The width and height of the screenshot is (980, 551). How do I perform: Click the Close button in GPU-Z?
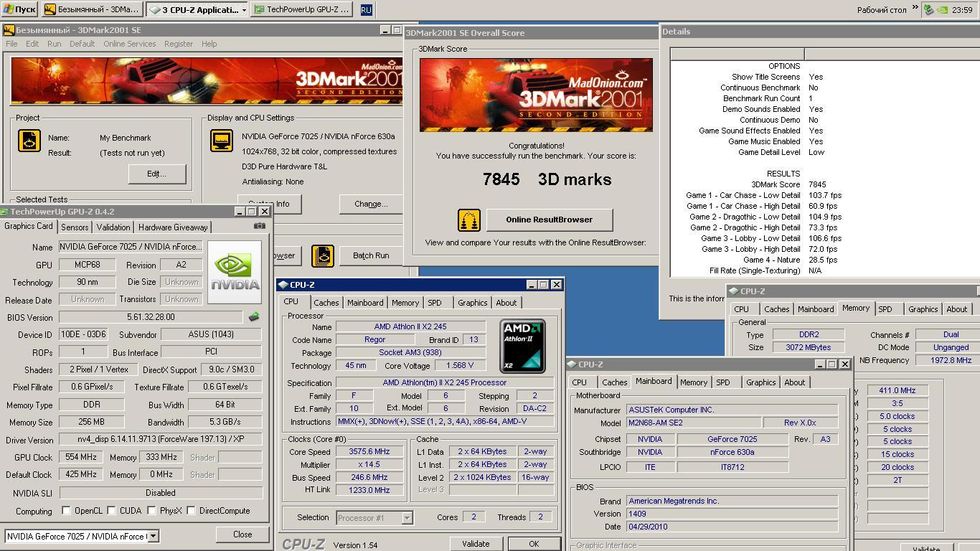click(x=242, y=534)
